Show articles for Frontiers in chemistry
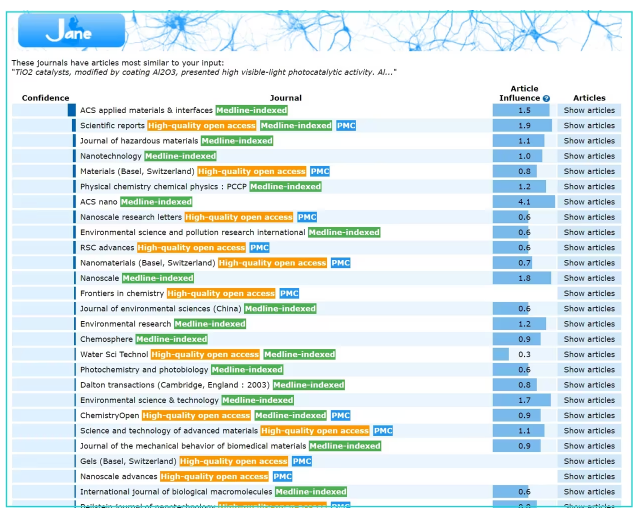 click(x=589, y=293)
